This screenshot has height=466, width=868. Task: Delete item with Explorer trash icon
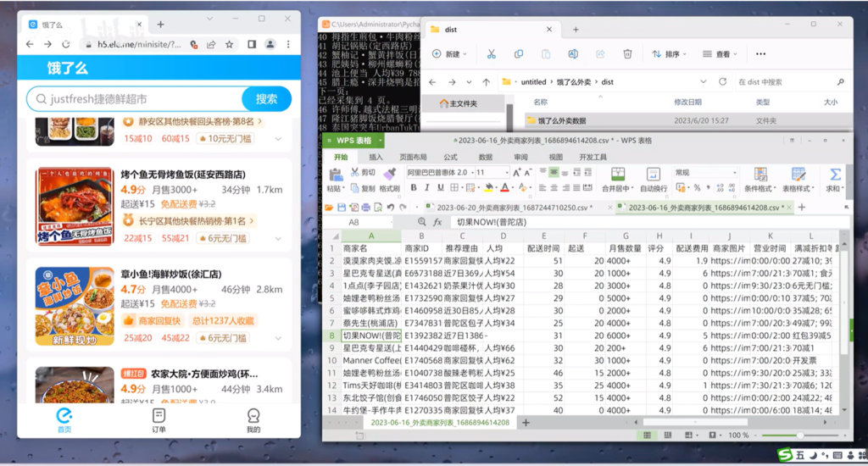click(627, 53)
